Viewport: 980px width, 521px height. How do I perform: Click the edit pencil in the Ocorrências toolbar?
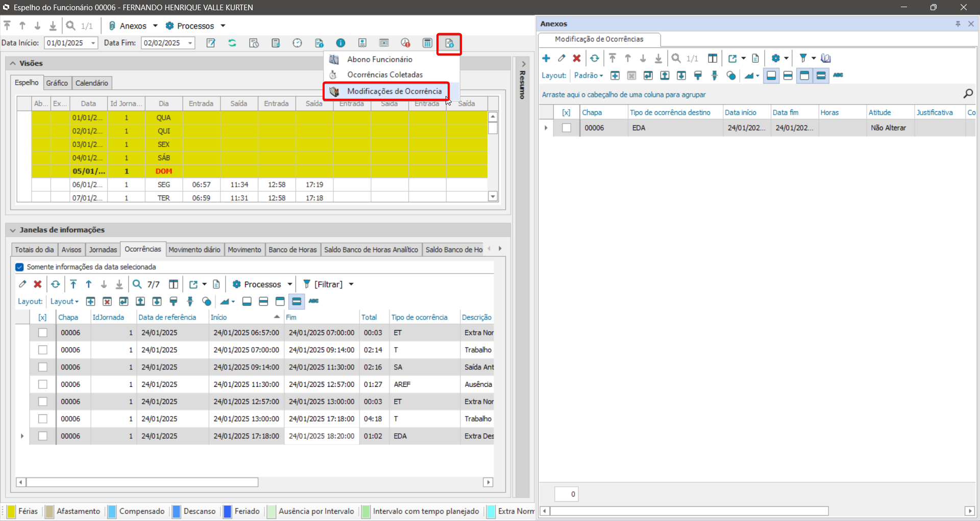(22, 284)
